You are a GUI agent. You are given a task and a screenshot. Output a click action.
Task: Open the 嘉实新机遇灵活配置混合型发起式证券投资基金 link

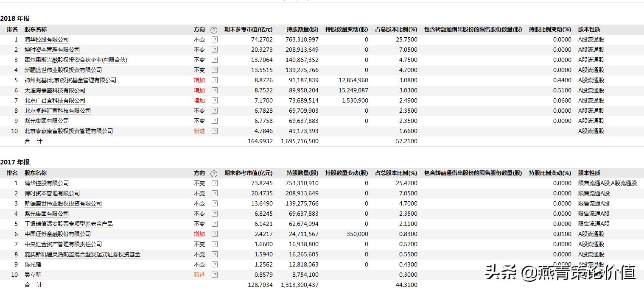(x=82, y=254)
